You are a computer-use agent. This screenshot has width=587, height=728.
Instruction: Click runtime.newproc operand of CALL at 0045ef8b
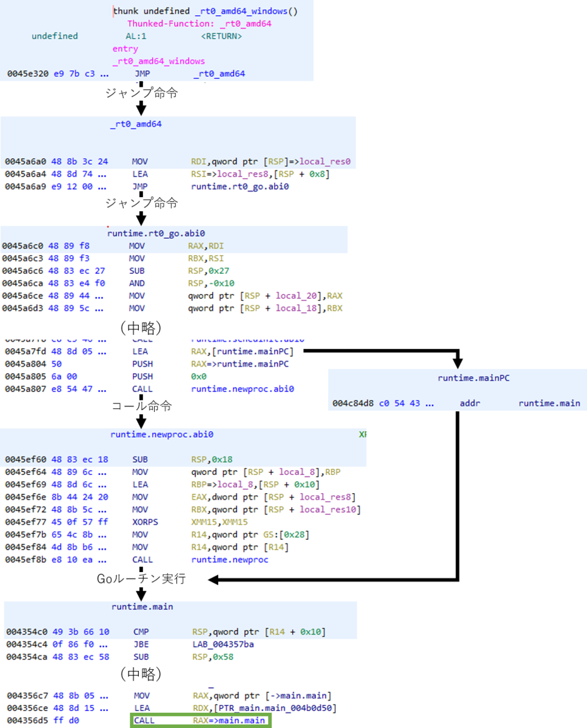click(230, 559)
